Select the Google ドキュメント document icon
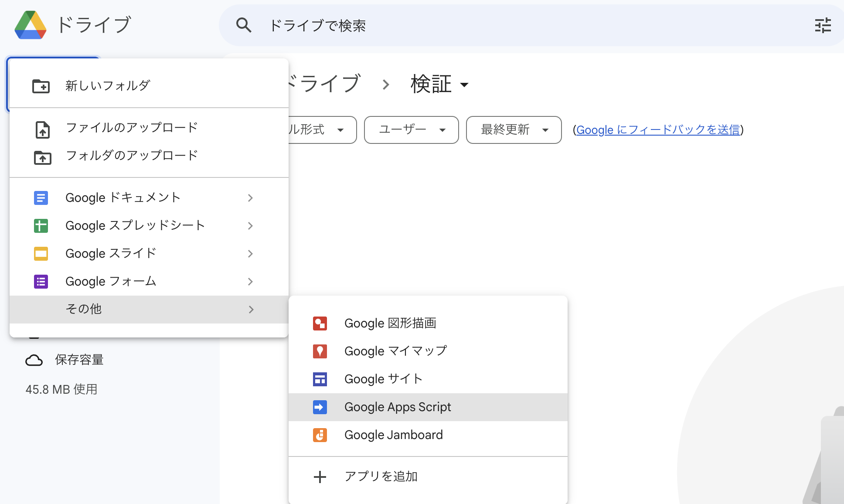This screenshot has height=504, width=844. (41, 198)
